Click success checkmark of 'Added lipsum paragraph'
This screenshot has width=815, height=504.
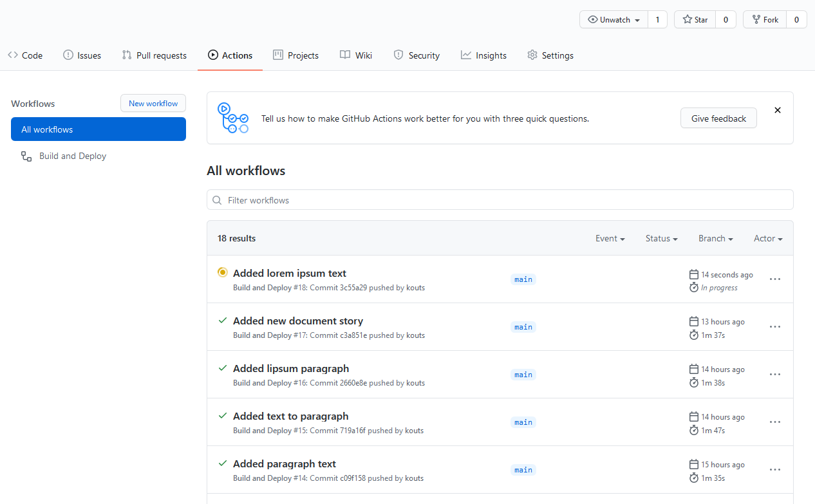coord(223,368)
